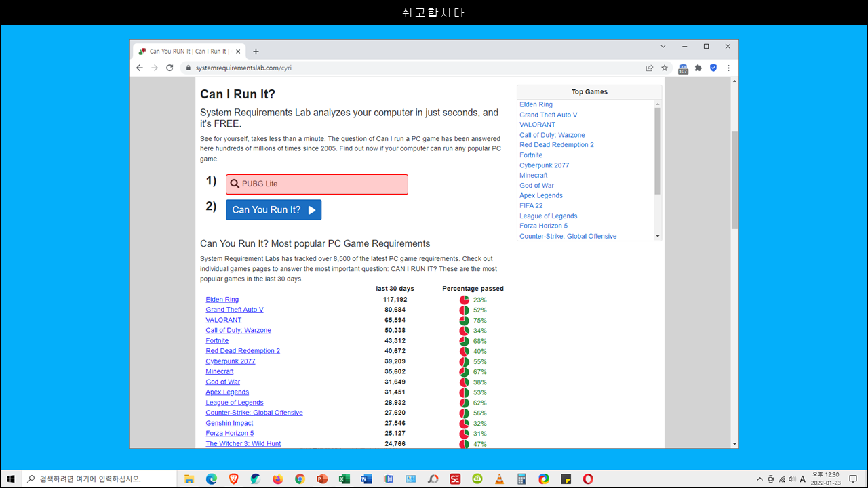This screenshot has height=488, width=868.
Task: Select Fortnite in Top Games list
Action: point(531,155)
